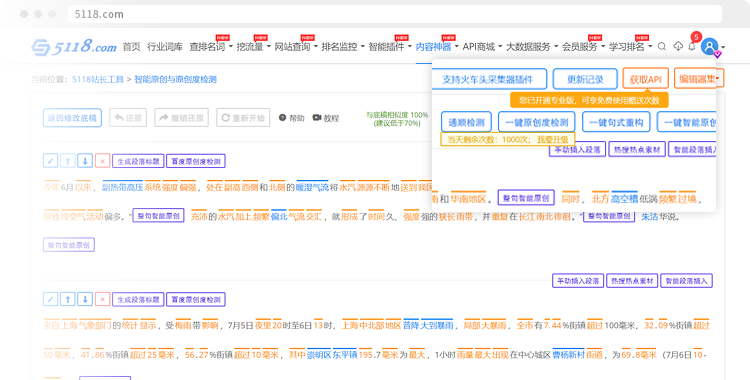The width and height of the screenshot is (750, 380).
Task: Move paragraph 今年6月以来 up with arrow icon
Action: [68, 161]
